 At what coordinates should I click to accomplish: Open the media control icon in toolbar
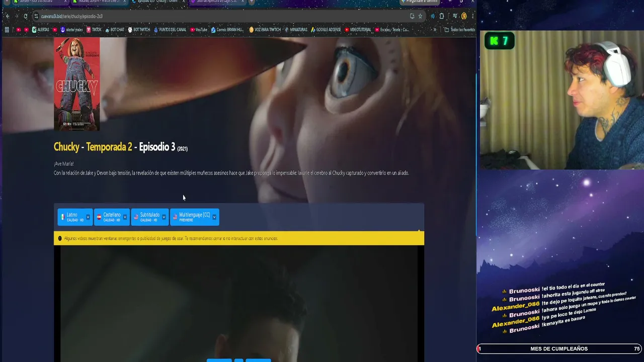tap(455, 16)
